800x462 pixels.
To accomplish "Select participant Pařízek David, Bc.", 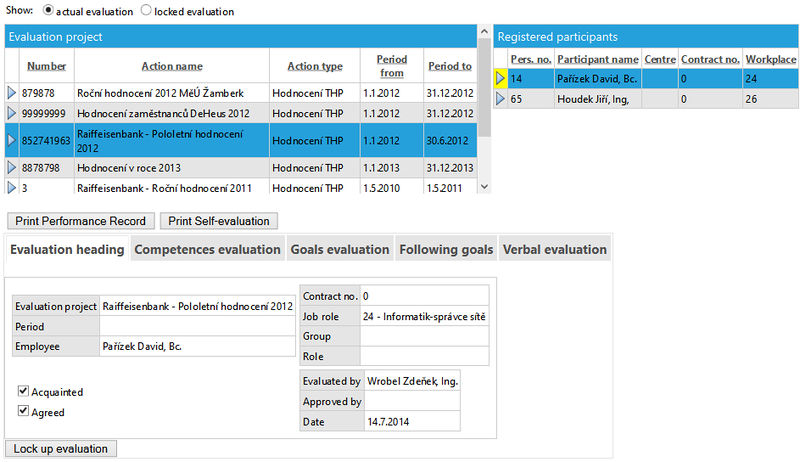I will click(646, 79).
